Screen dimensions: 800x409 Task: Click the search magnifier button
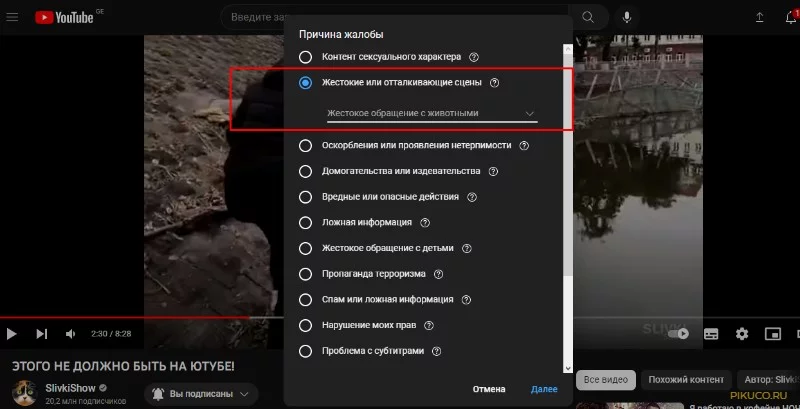[x=588, y=17]
